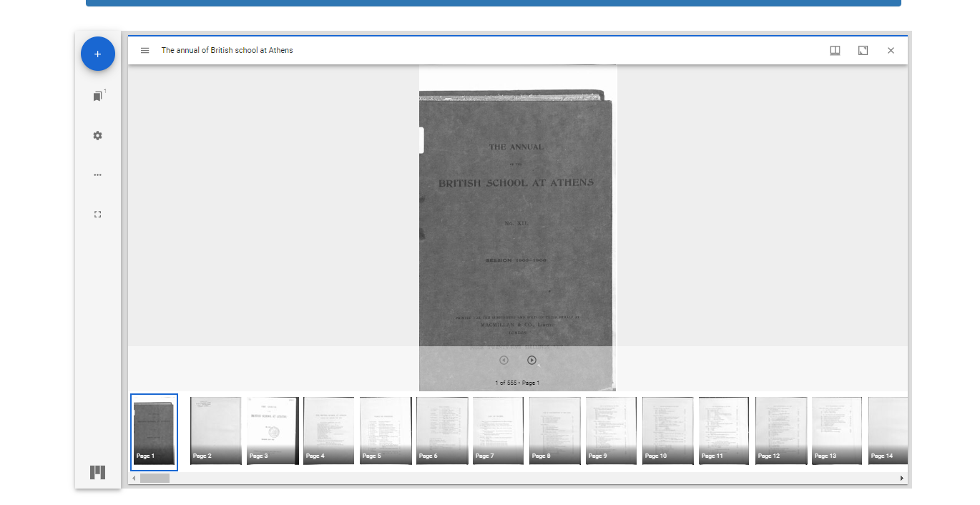Jump to the Page 8 thumbnail
Image resolution: width=980 pixels, height=505 pixels.
click(555, 431)
